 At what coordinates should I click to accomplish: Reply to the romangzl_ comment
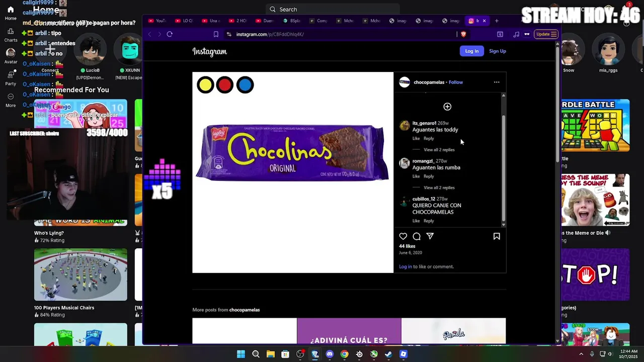(429, 176)
